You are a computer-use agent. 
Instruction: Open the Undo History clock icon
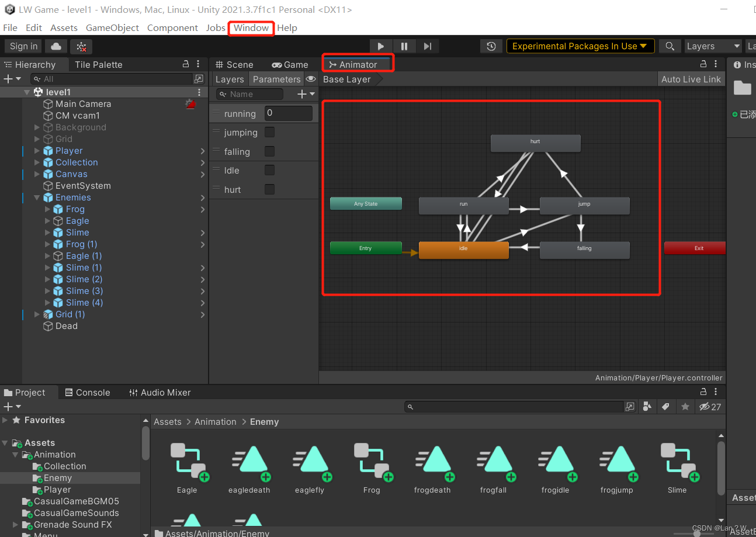tap(491, 46)
